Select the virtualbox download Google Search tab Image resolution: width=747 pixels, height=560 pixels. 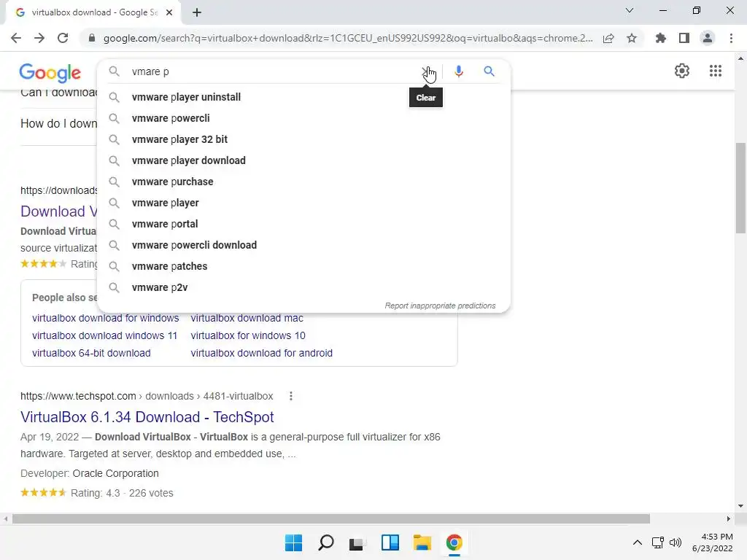pyautogui.click(x=94, y=12)
